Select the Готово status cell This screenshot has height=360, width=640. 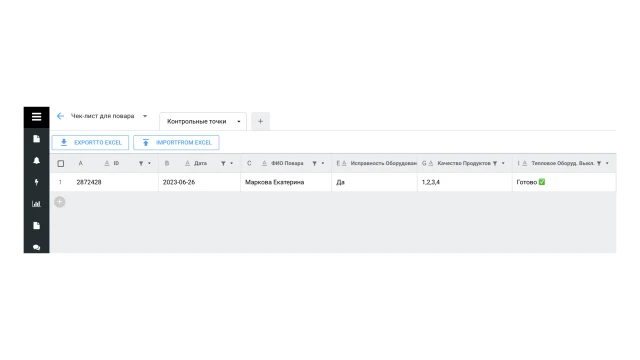coord(564,182)
